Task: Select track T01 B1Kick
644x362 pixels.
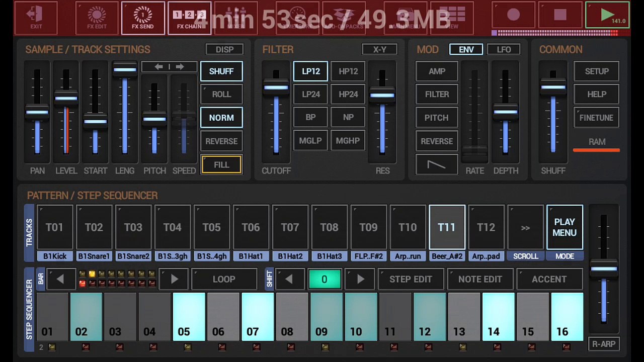Action: (x=55, y=227)
